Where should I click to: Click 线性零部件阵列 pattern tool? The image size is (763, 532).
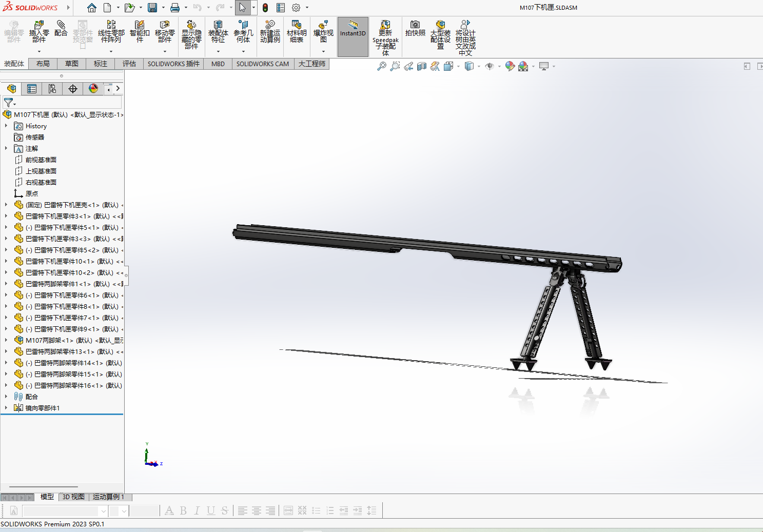pyautogui.click(x=111, y=32)
